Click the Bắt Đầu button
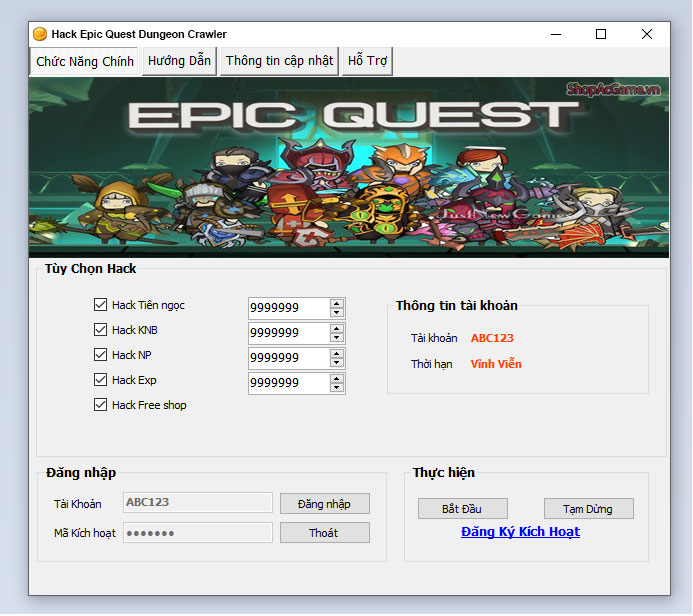 [x=462, y=509]
